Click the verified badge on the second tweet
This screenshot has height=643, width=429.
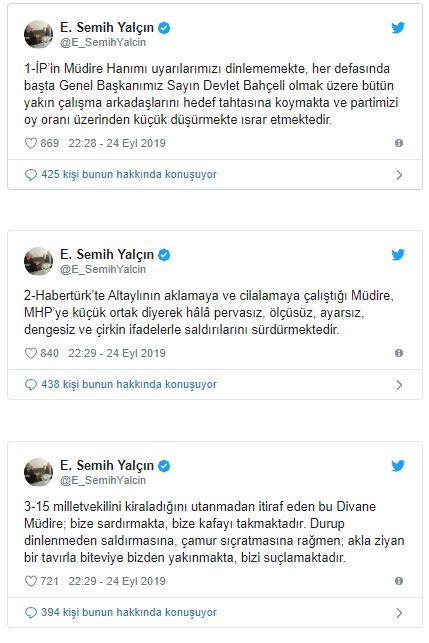coord(164,255)
